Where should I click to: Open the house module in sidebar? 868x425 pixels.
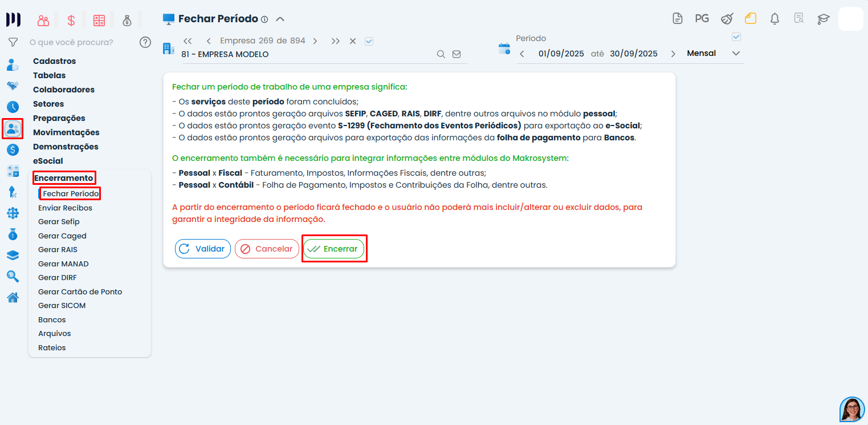click(13, 297)
